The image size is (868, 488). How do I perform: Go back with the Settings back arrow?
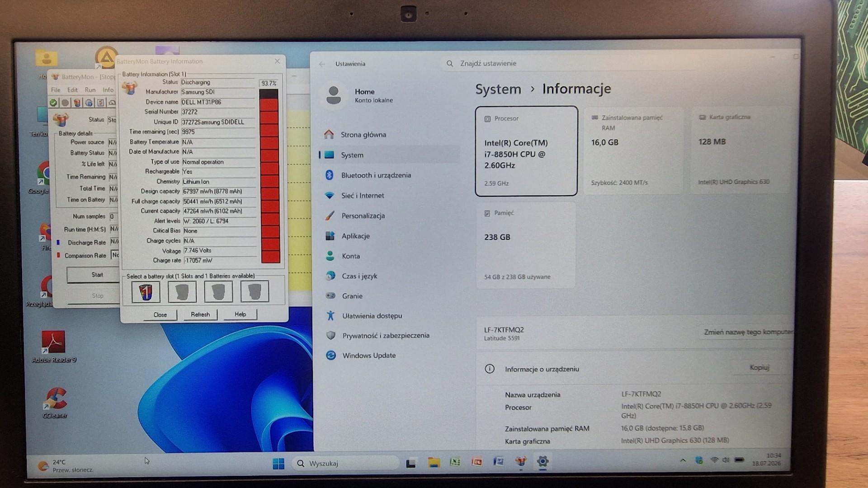pos(322,64)
